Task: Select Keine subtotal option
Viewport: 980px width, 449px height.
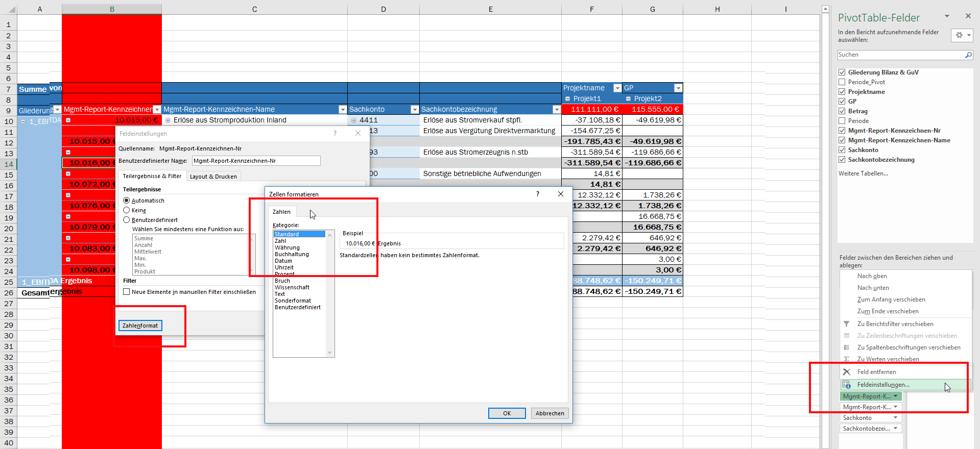Action: click(x=127, y=210)
